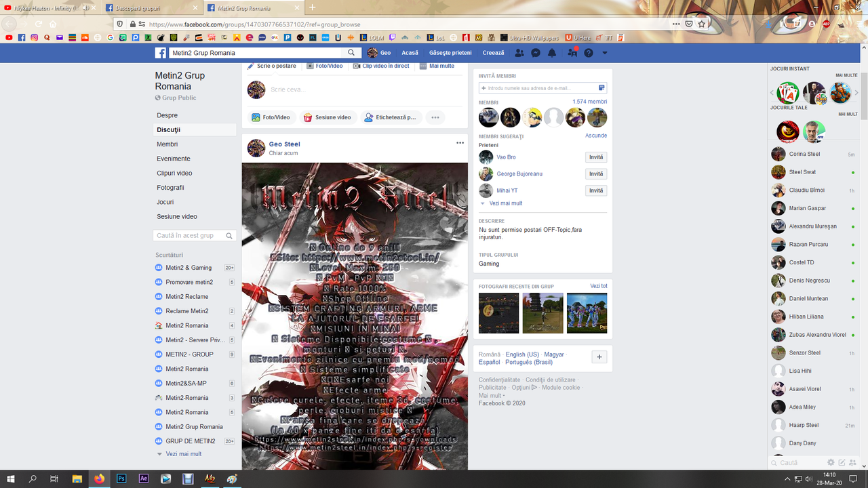The image size is (868, 488).
Task: Invite Mihai YT to the group
Action: click(x=596, y=190)
